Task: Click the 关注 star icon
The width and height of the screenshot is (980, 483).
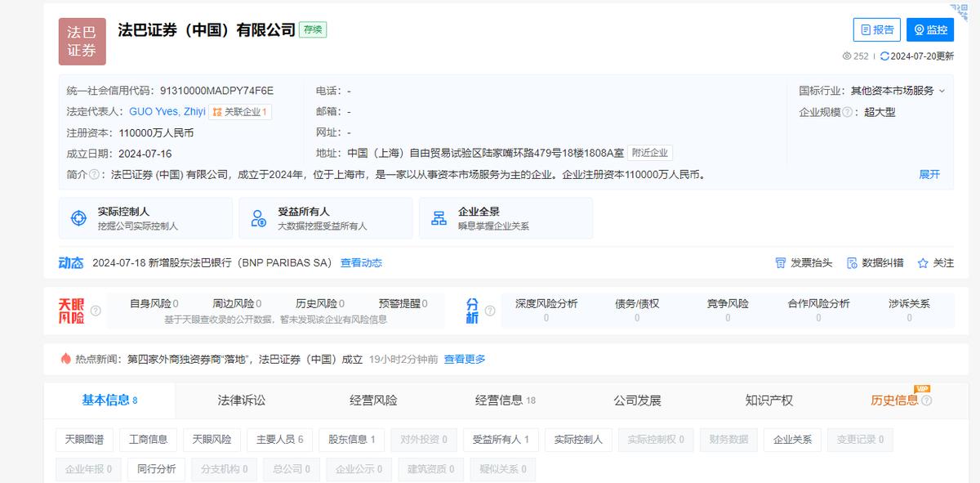Action: [923, 263]
